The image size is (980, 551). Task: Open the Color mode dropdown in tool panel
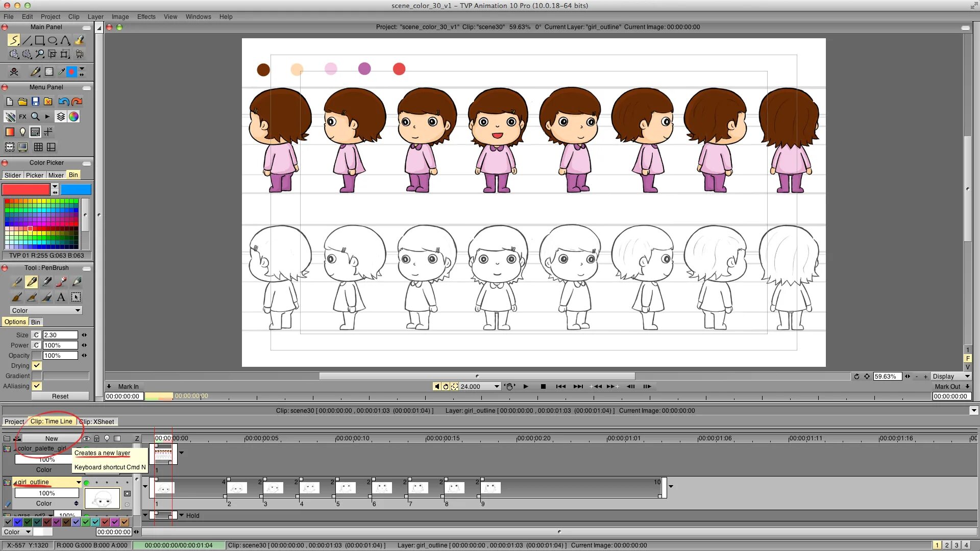pyautogui.click(x=46, y=311)
